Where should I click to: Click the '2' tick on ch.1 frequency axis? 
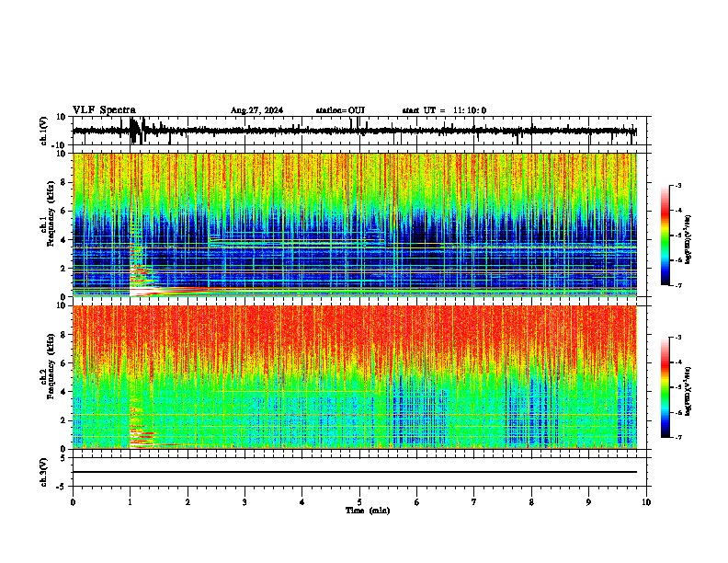point(63,268)
